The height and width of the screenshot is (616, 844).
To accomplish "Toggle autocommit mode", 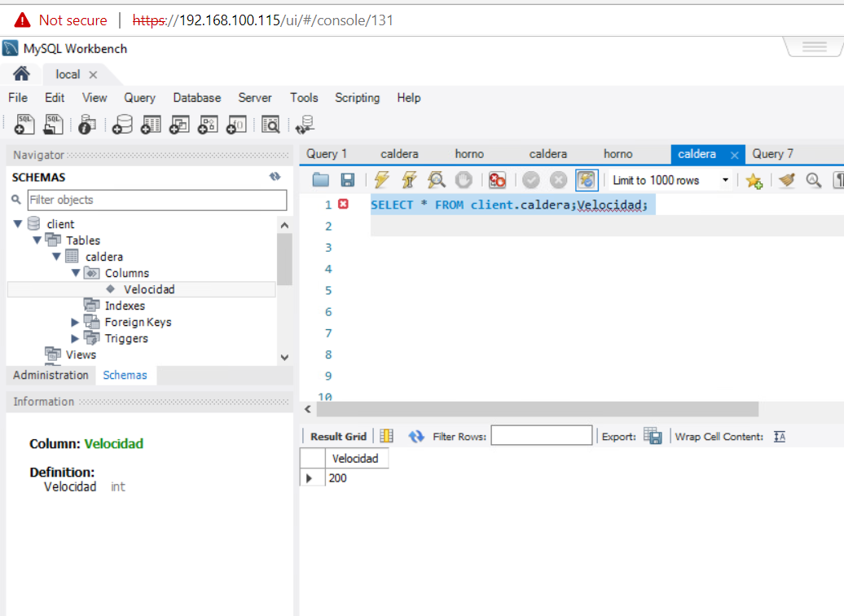I will point(587,180).
